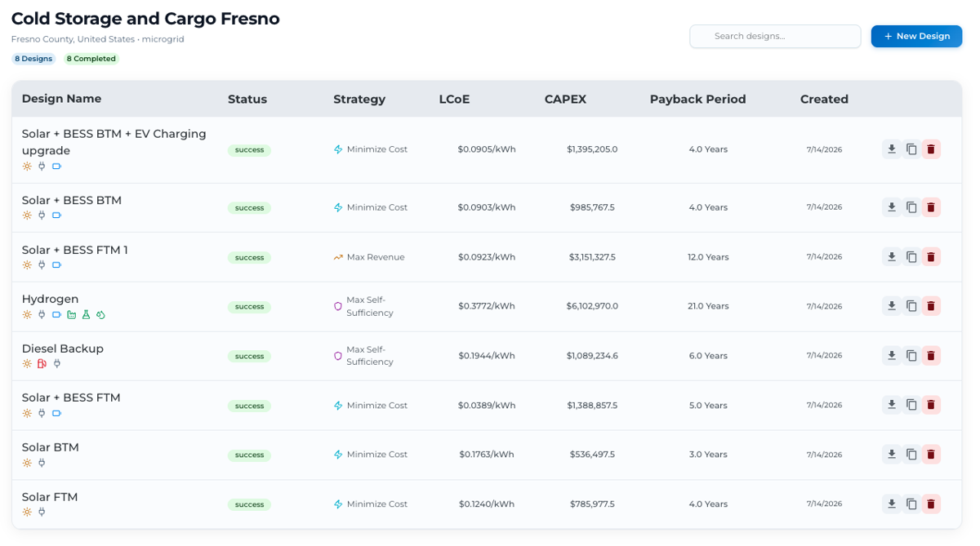
Task: Download the Solar BTM design
Action: (x=892, y=455)
